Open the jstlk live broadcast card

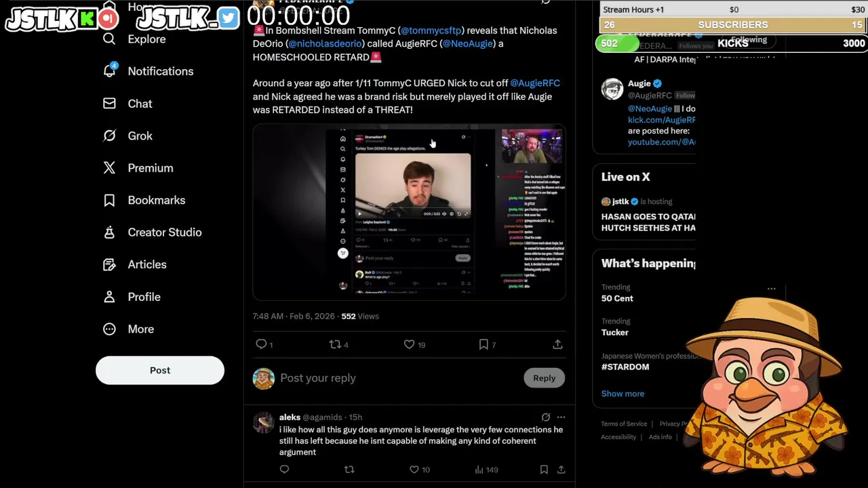(648, 216)
